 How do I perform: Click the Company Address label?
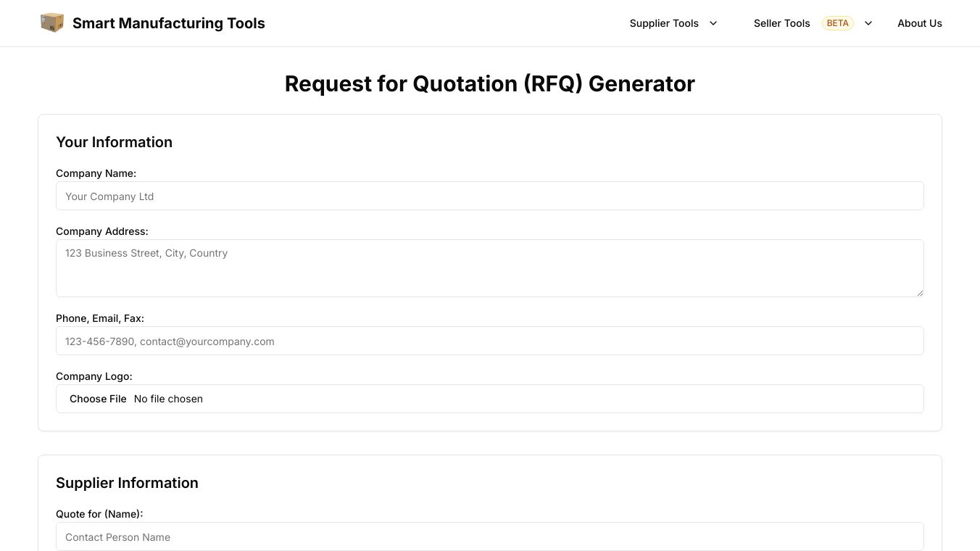click(x=101, y=231)
